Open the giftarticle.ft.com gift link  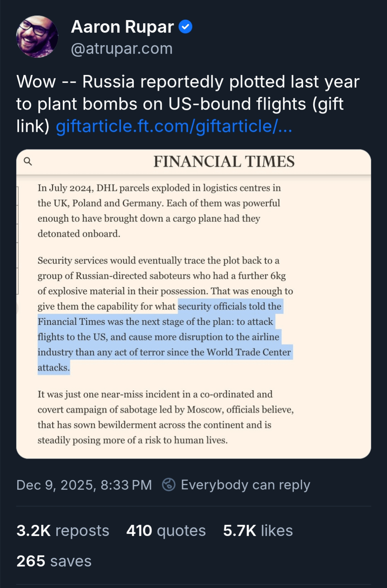(174, 126)
